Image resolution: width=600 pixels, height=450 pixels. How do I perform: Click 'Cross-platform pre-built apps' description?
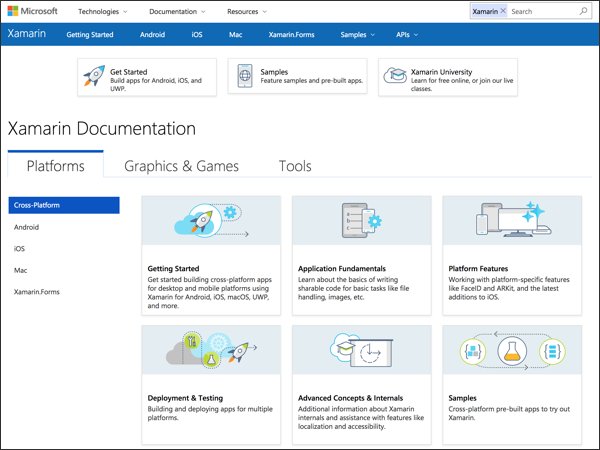[509, 413]
